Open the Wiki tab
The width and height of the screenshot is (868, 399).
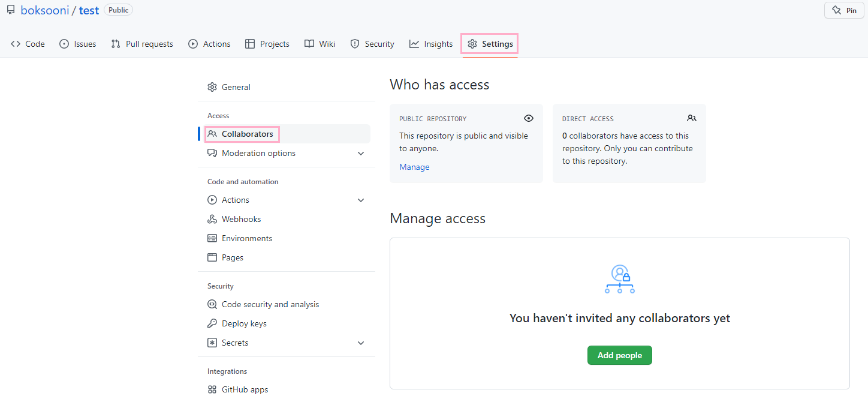(x=320, y=44)
